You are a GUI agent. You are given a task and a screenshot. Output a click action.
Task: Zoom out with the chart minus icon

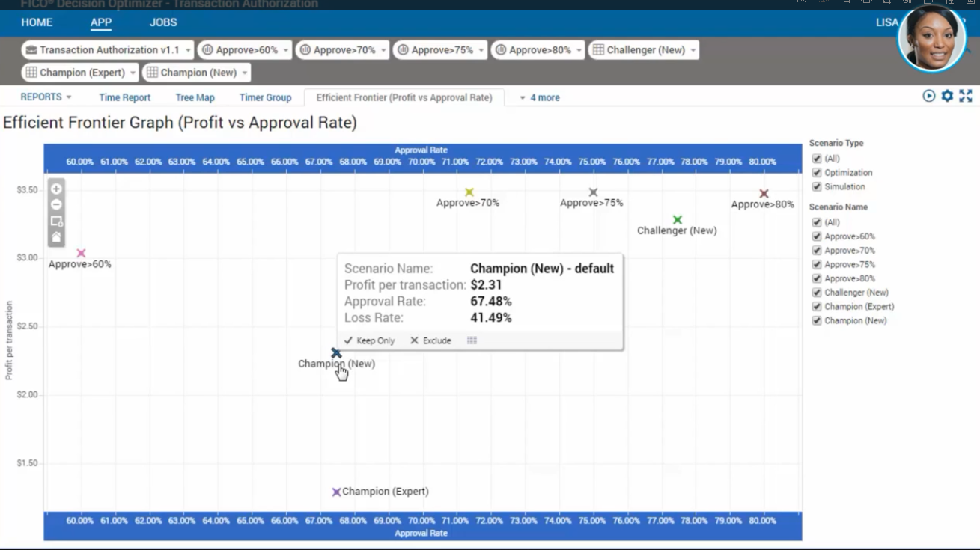pyautogui.click(x=56, y=205)
